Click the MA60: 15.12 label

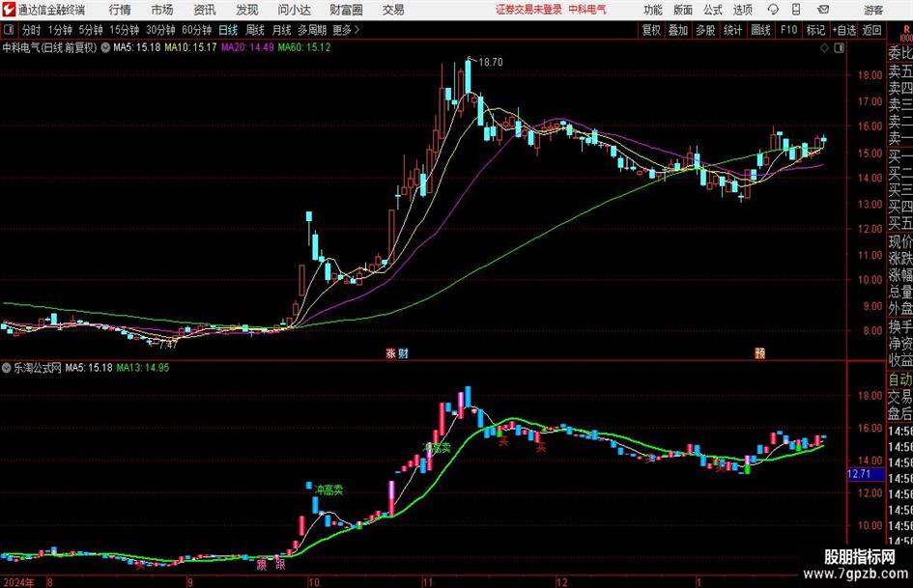[304, 47]
